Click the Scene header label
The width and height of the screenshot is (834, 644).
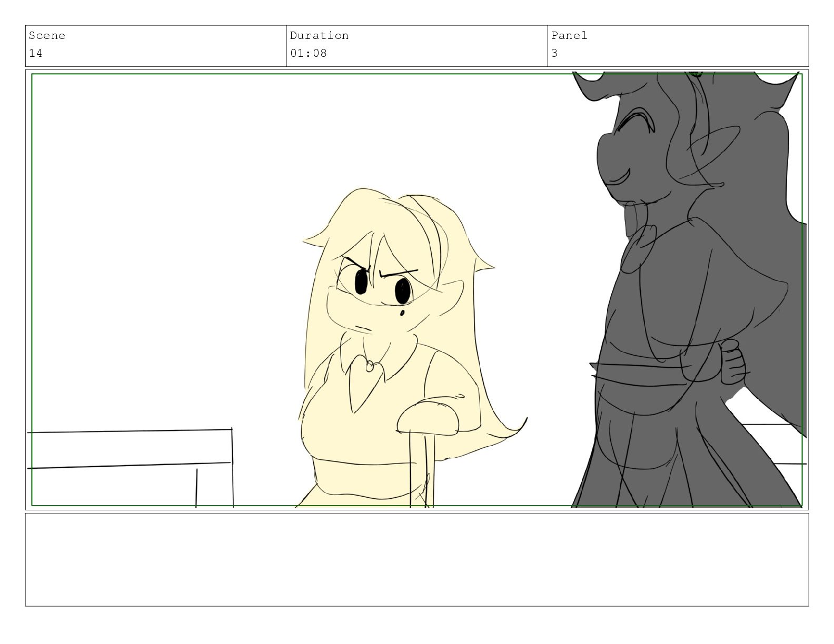coord(47,36)
